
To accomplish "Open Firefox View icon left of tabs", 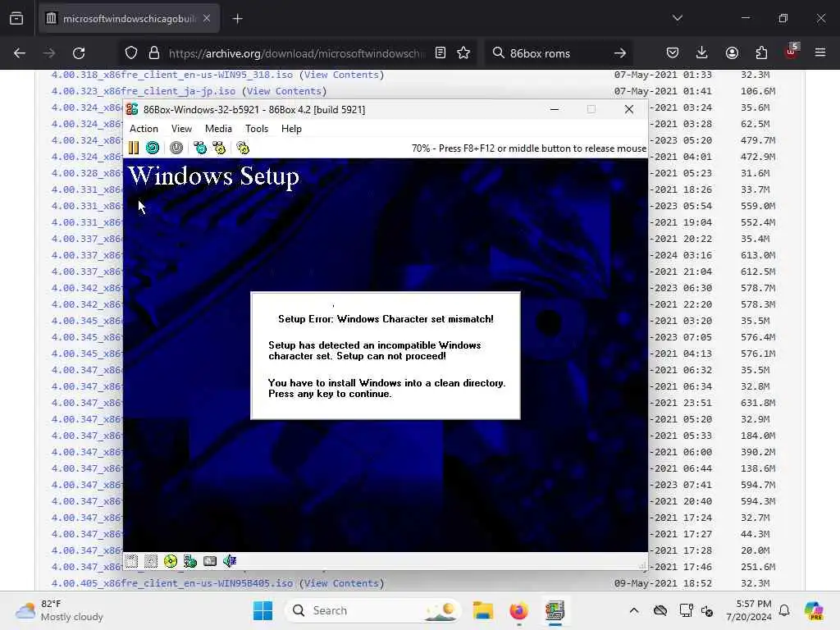I will click(16, 19).
